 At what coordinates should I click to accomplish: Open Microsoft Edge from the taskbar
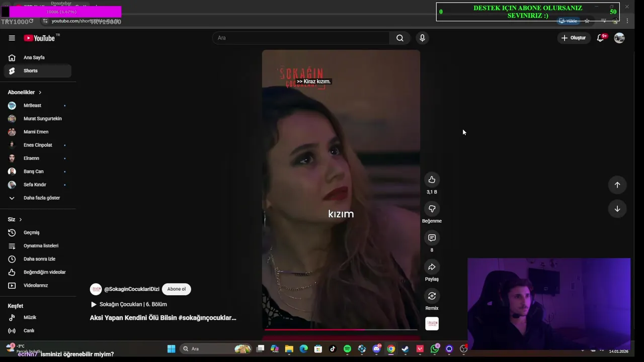[x=303, y=349]
